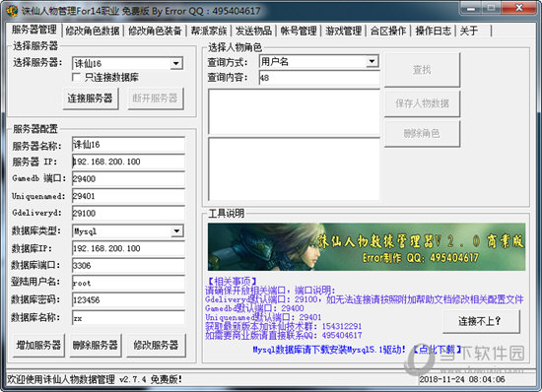The width and height of the screenshot is (542, 392).
Task: Click the 【相关事项】 heading text
Action: click(x=232, y=281)
